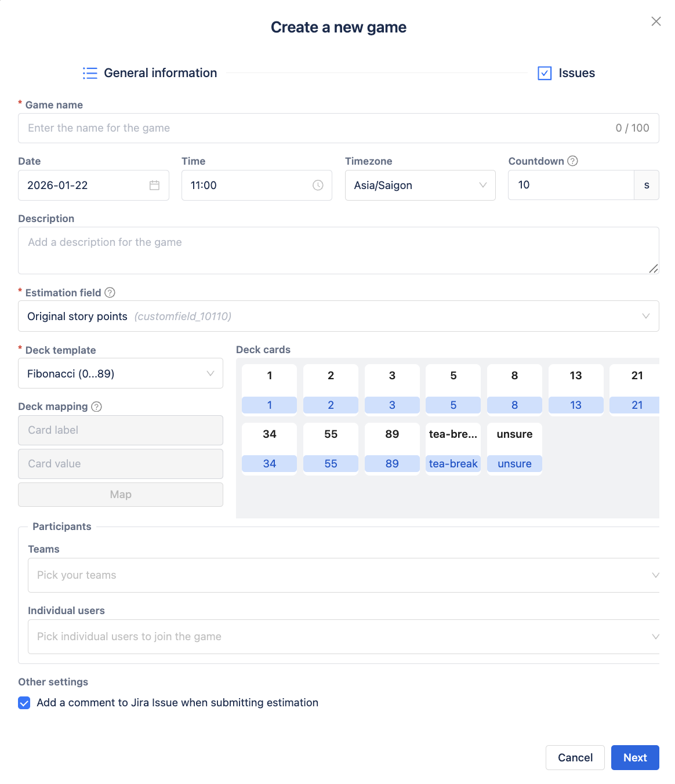Click the Estimation field help icon

click(x=110, y=293)
